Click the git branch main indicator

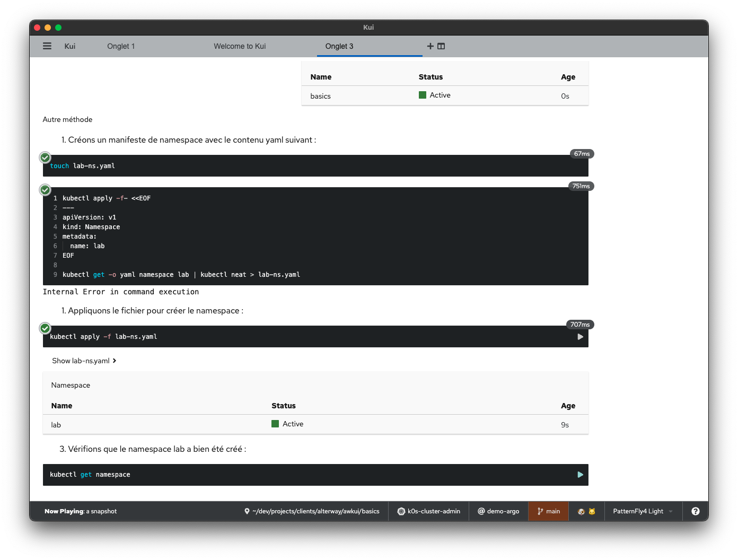click(x=548, y=511)
